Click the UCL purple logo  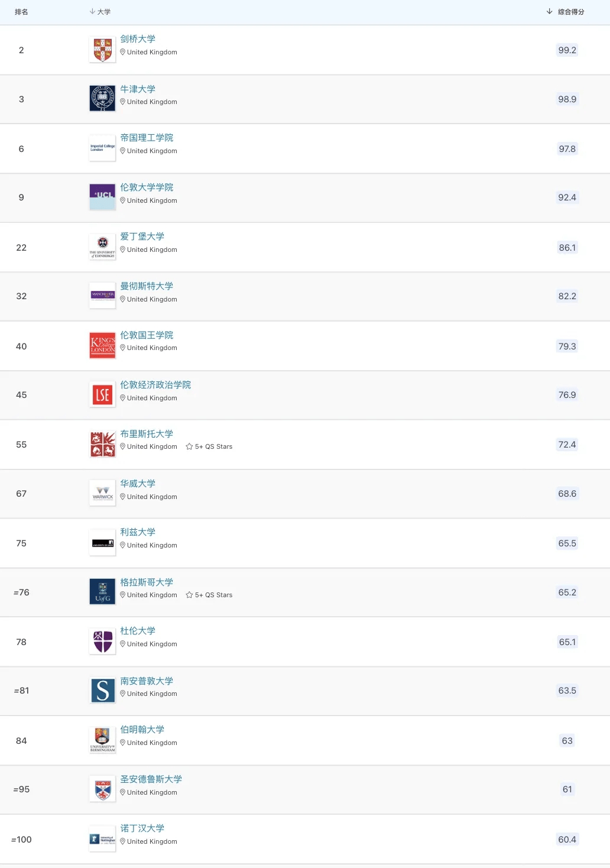[102, 197]
